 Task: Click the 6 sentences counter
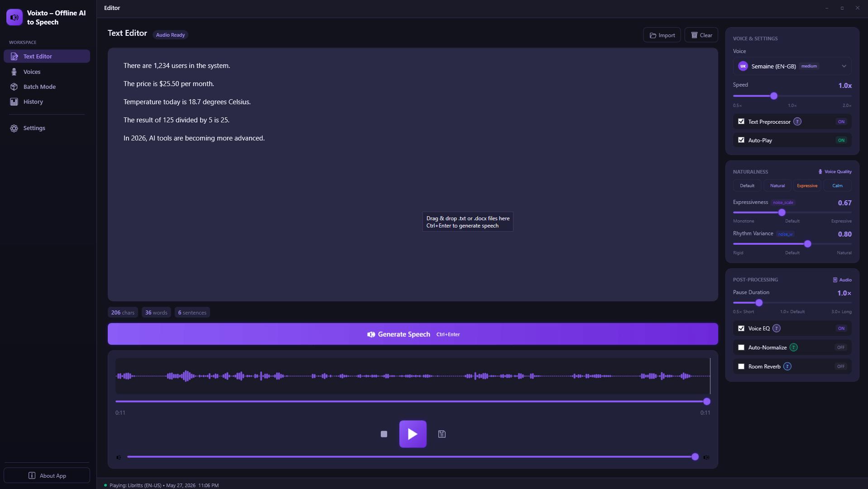pyautogui.click(x=192, y=313)
